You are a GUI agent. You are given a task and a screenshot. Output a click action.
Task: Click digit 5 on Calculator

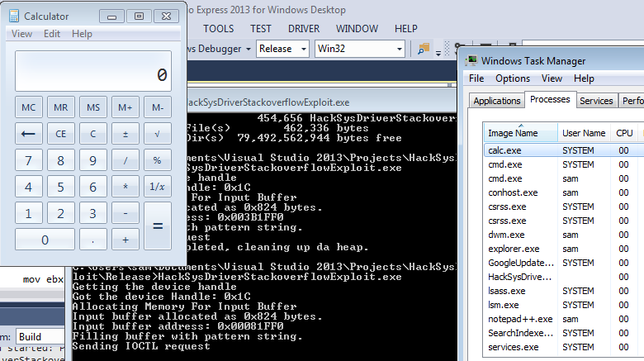pos(61,187)
